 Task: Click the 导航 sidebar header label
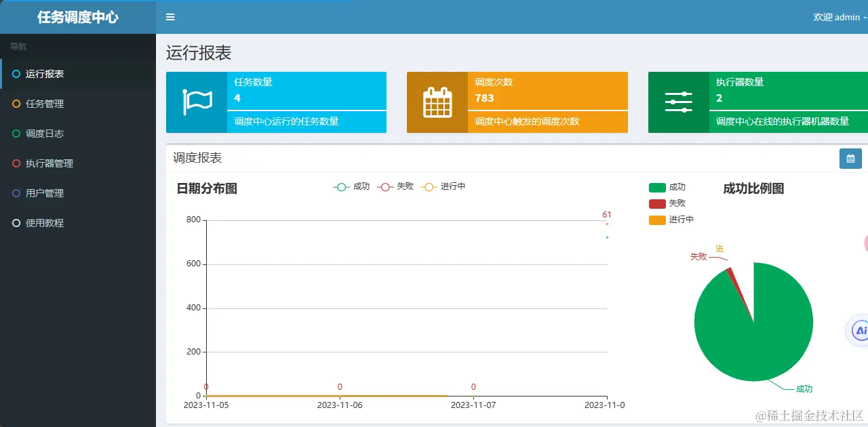18,47
